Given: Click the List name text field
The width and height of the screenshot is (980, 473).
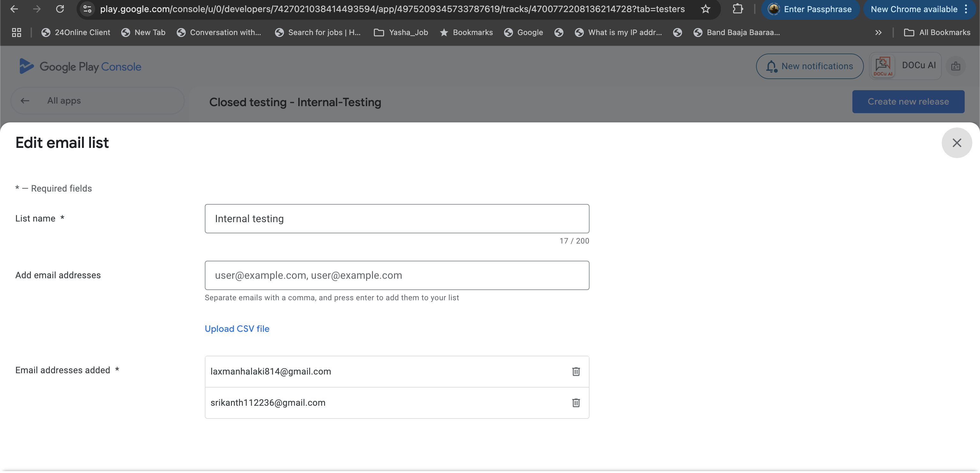Looking at the screenshot, I should click(x=397, y=219).
